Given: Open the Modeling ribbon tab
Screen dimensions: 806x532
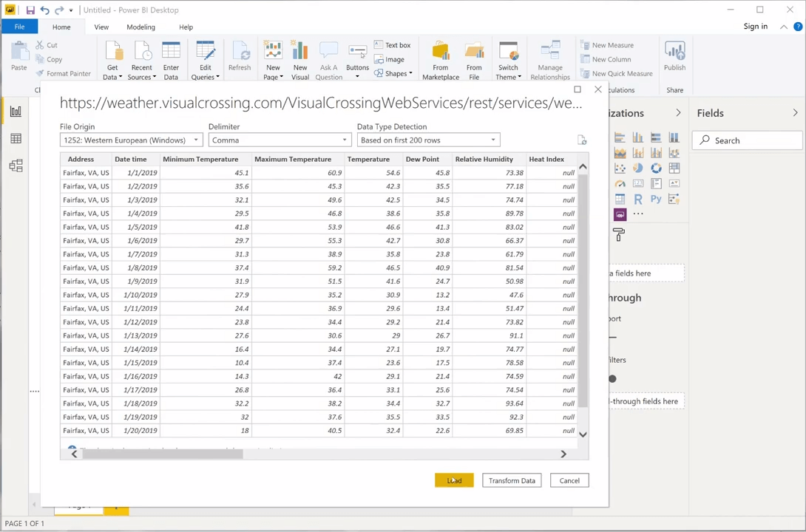Looking at the screenshot, I should pos(140,27).
